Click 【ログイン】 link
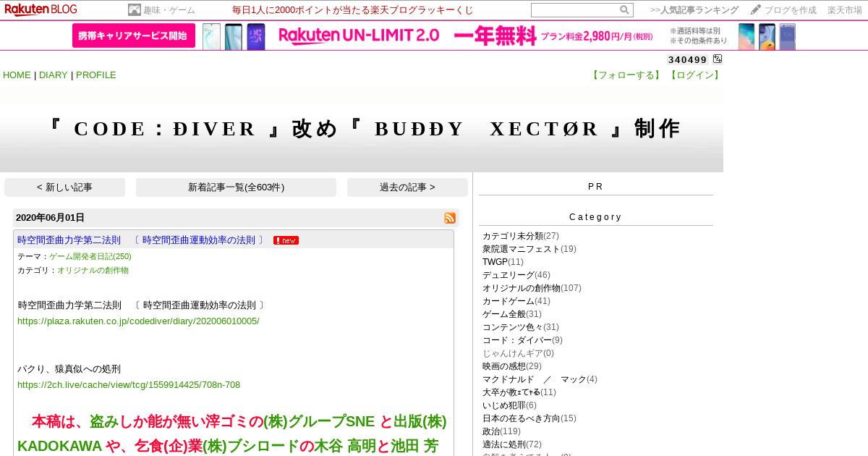Viewport: 868px width, 456px height. pos(694,75)
